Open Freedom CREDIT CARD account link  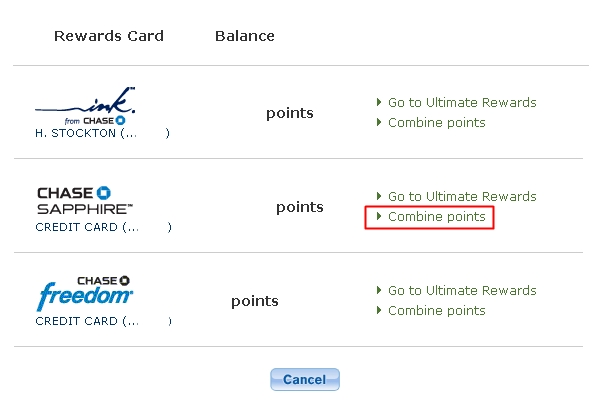click(103, 321)
